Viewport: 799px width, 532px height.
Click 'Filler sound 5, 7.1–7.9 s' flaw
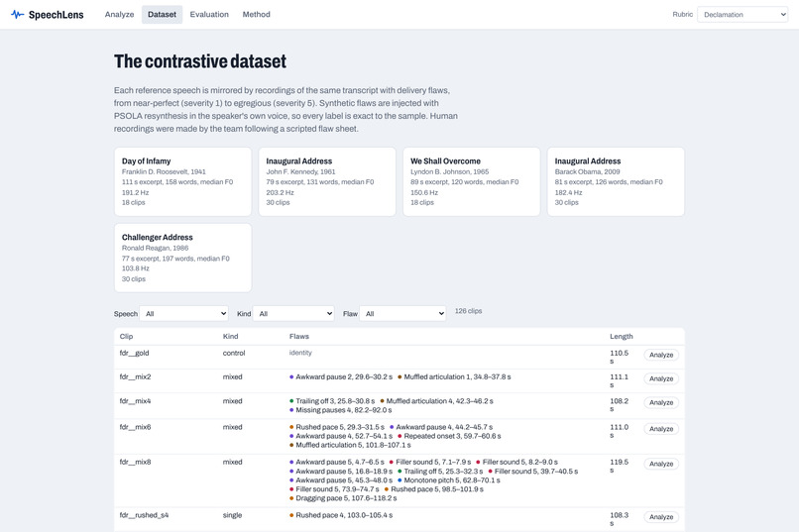pos(430,462)
